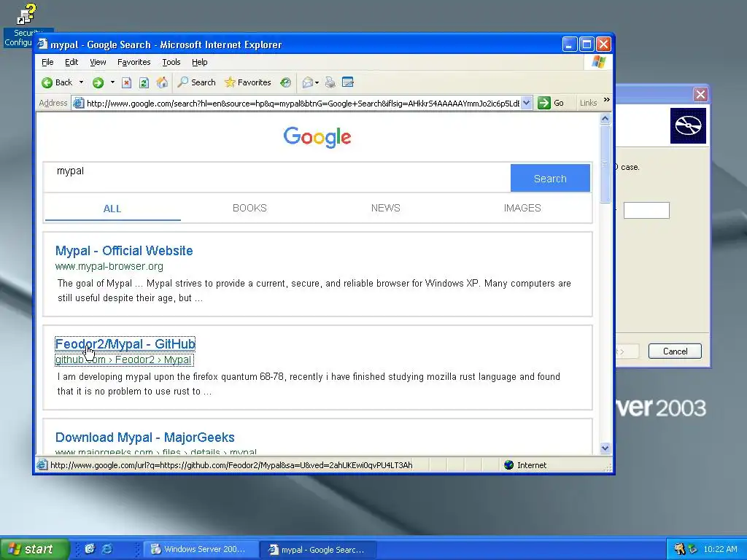Open the Favorites pane toolbar button
The width and height of the screenshot is (747, 560).
247,82
